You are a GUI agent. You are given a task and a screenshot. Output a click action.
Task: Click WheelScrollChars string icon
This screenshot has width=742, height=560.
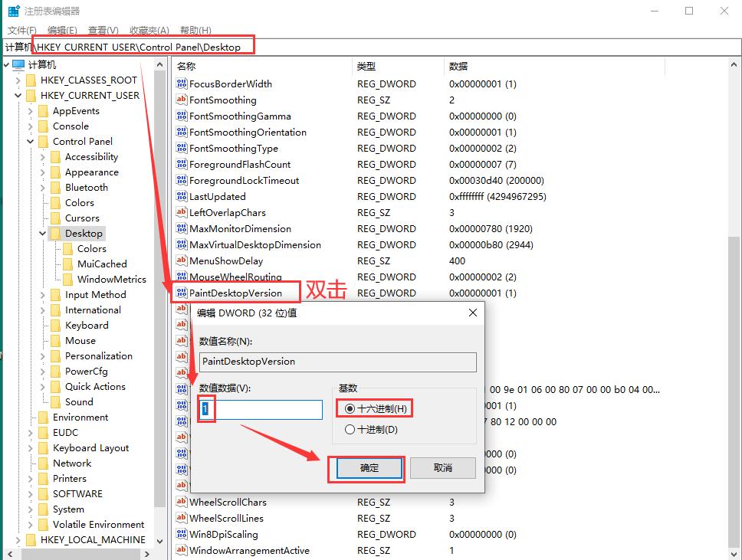pyautogui.click(x=181, y=503)
